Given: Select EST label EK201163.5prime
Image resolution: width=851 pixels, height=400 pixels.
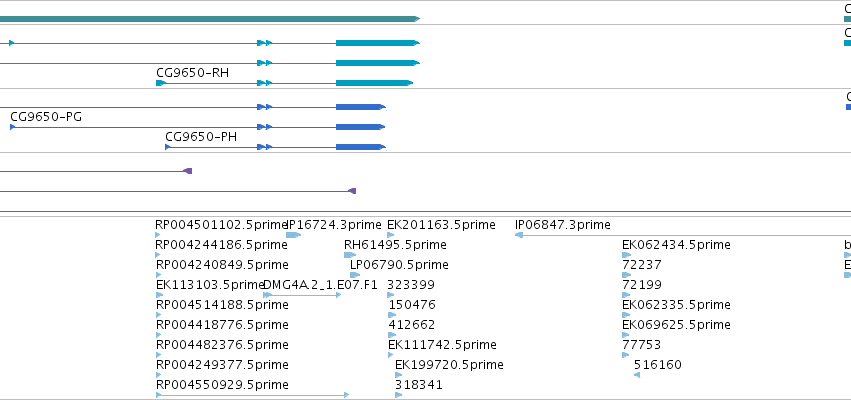Looking at the screenshot, I should click(441, 225).
